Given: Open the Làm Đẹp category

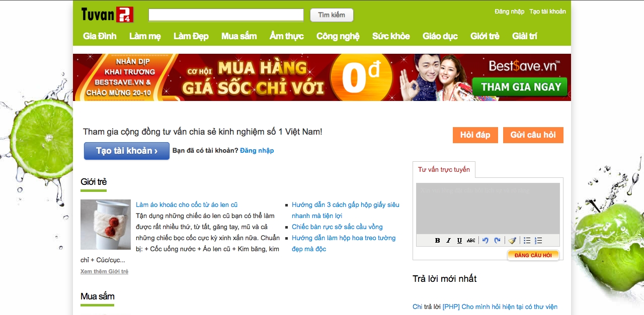Looking at the screenshot, I should tap(191, 36).
